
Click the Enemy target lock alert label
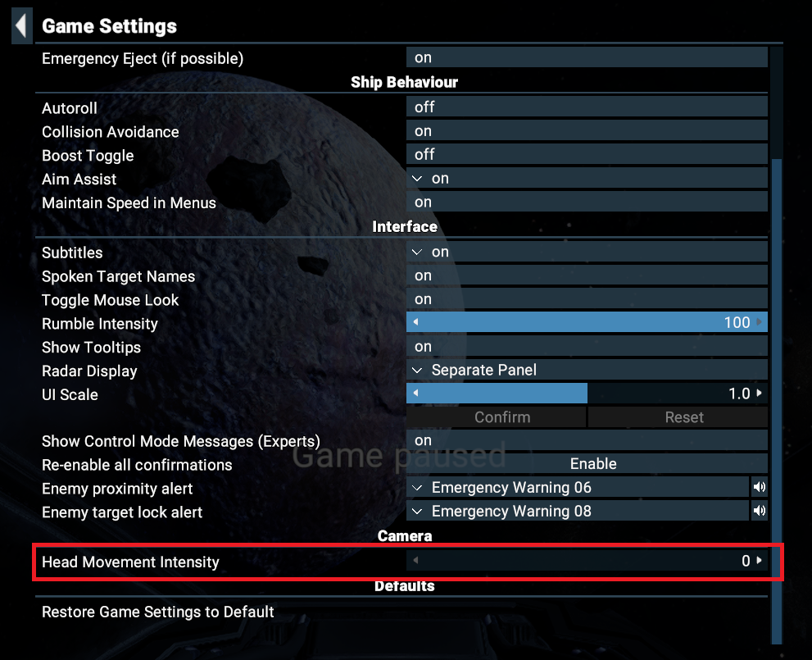pos(122,512)
